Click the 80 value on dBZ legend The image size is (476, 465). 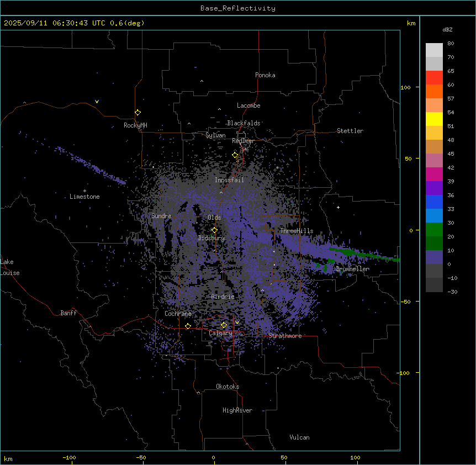tap(451, 44)
